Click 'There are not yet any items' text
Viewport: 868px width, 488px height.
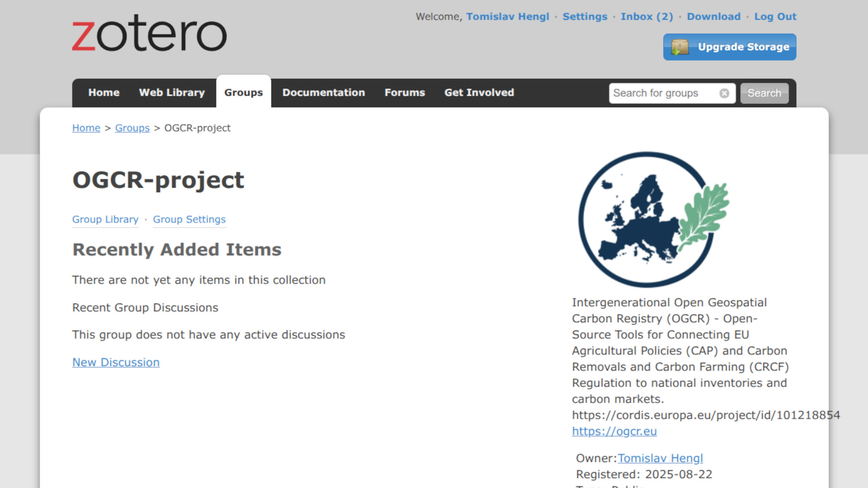199,280
